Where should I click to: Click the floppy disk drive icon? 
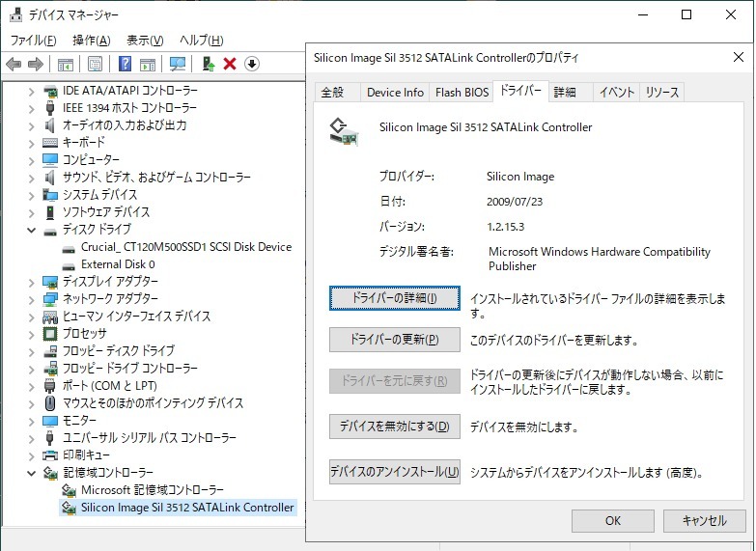pos(50,351)
